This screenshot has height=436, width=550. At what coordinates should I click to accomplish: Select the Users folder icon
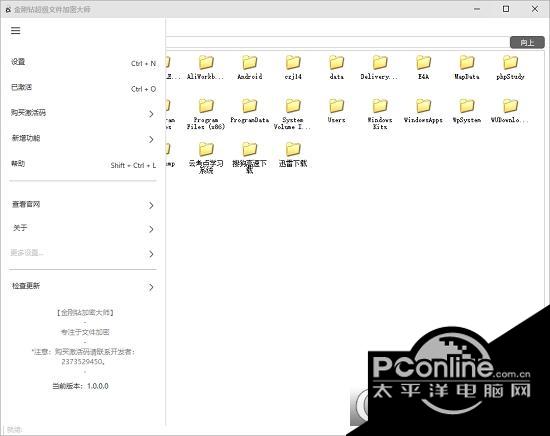tap(337, 106)
